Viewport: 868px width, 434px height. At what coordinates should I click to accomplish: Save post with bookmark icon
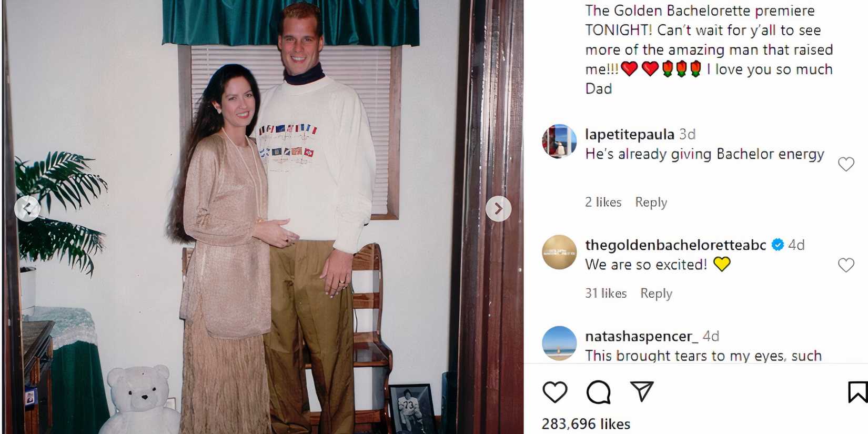pyautogui.click(x=857, y=392)
